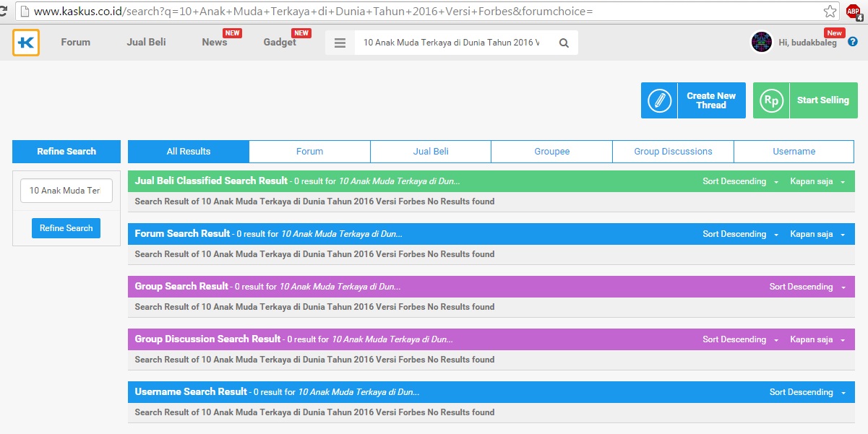
Task: Reload the page with refresh icon
Action: coord(2,12)
